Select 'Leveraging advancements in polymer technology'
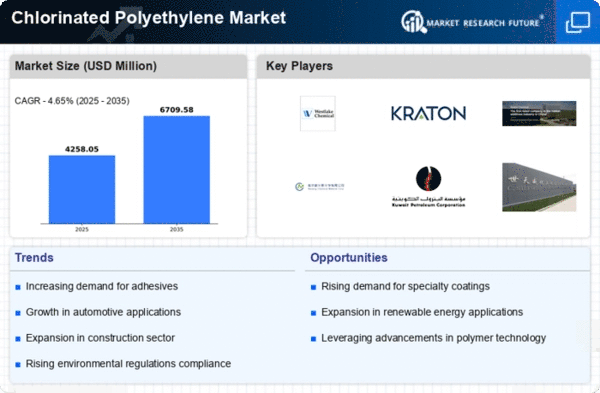Screen dimensions: 600x393 tap(434, 338)
